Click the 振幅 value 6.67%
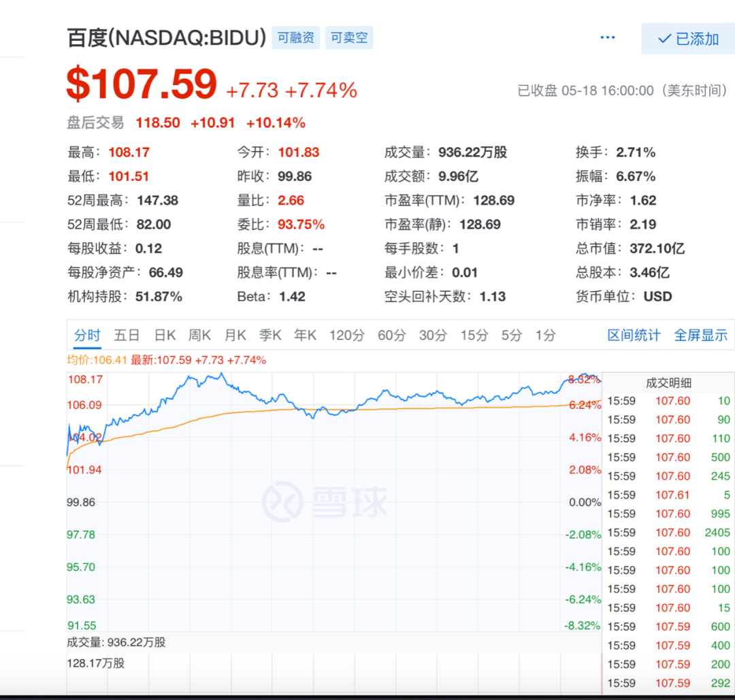Image resolution: width=735 pixels, height=700 pixels. click(x=636, y=176)
